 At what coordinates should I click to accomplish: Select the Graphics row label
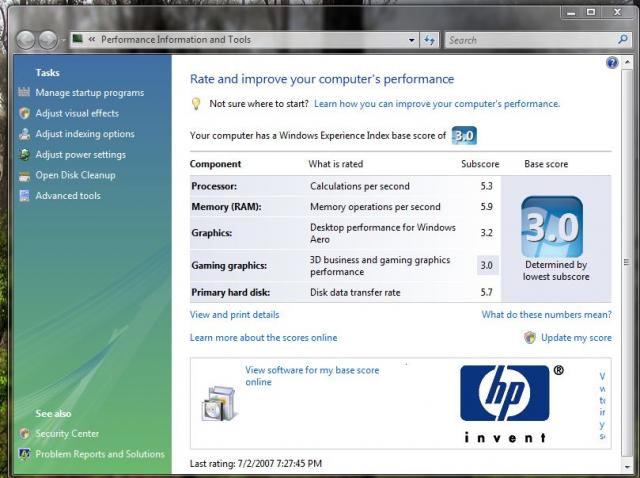coord(211,233)
